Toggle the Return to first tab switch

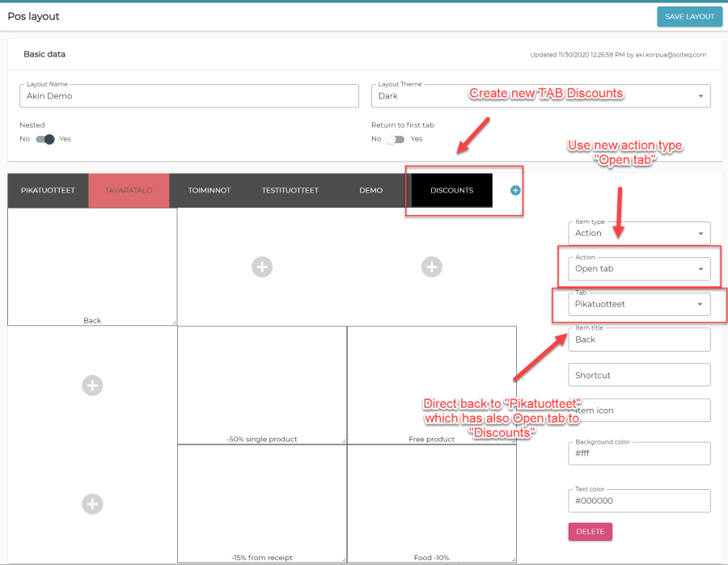(x=396, y=139)
